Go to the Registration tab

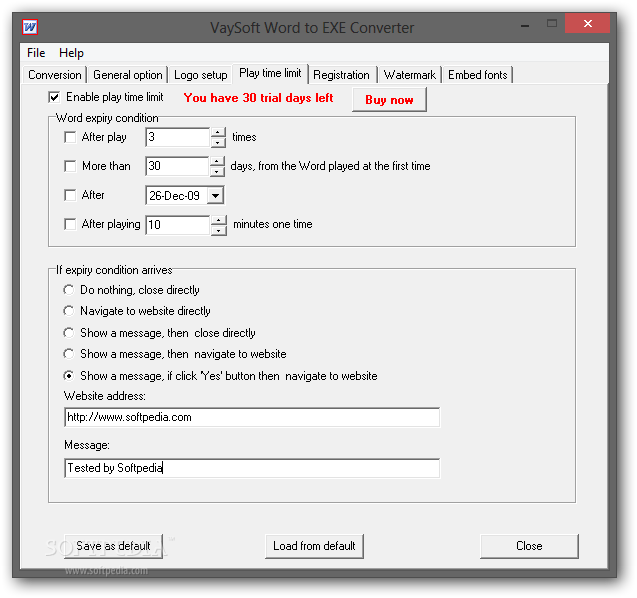(x=341, y=75)
